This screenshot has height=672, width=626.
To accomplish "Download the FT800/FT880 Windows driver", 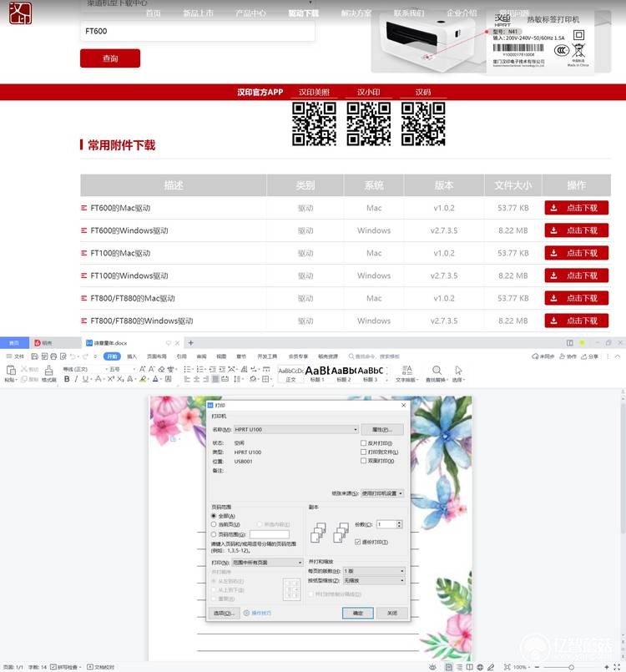I will 576,321.
